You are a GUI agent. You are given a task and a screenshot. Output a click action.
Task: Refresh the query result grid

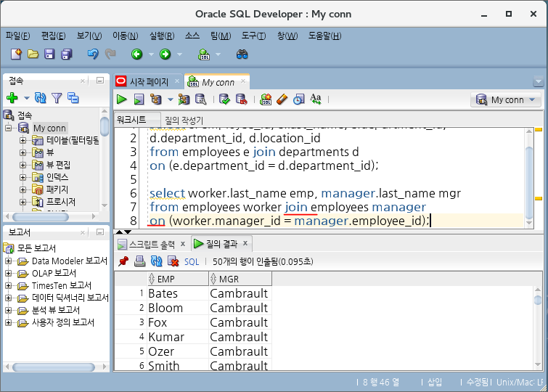[x=156, y=261]
